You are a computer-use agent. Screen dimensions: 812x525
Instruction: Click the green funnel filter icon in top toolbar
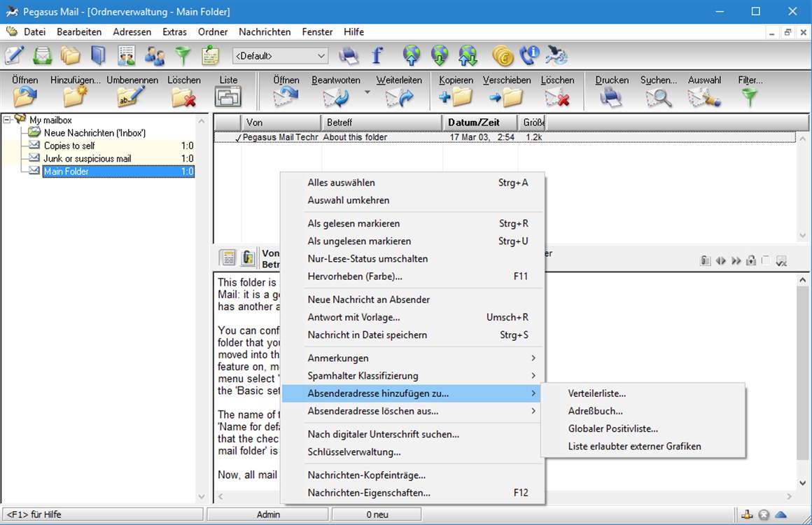click(182, 55)
